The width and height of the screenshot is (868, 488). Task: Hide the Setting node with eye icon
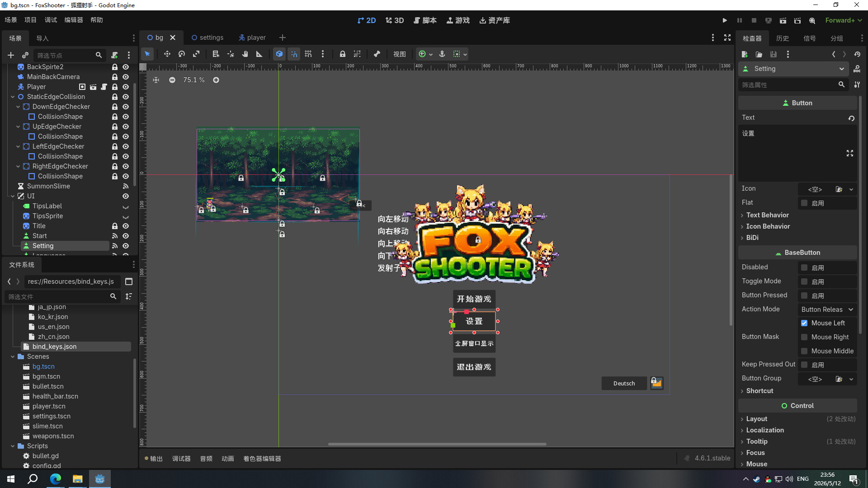(126, 246)
